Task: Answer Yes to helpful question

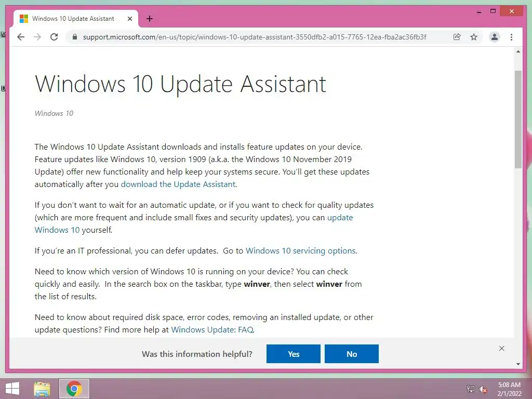Action: 294,354
